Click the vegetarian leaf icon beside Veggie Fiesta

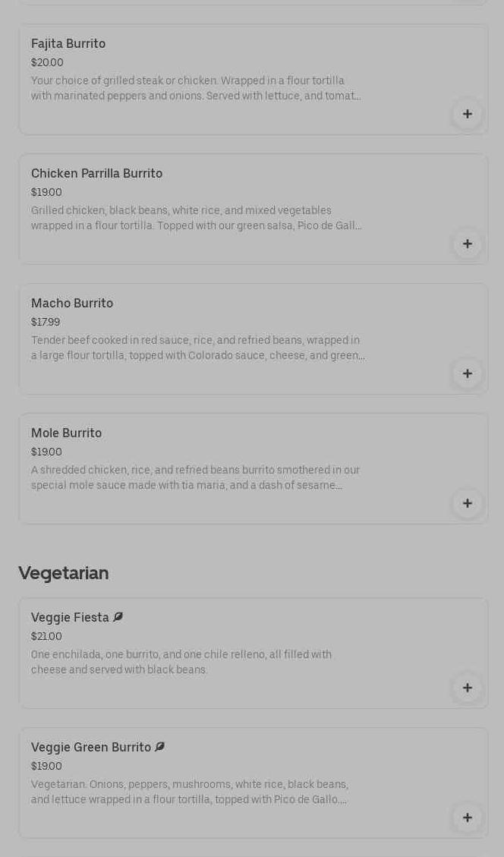coord(118,617)
